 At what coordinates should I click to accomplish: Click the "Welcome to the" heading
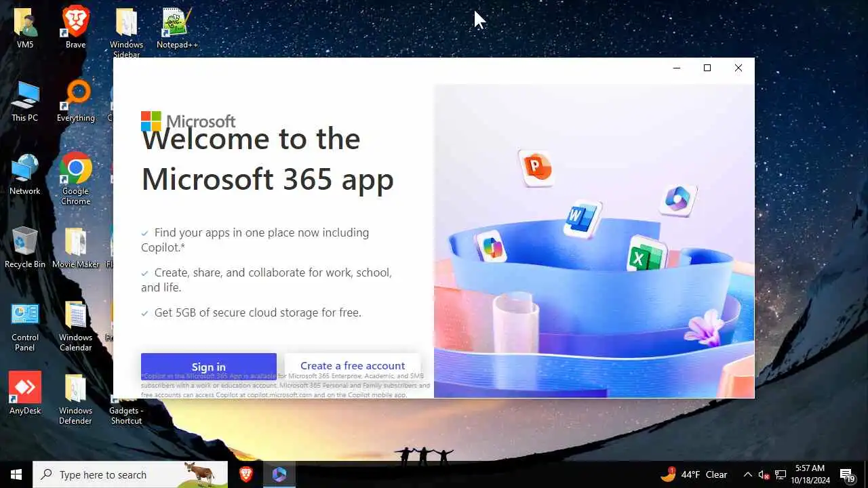[250, 139]
